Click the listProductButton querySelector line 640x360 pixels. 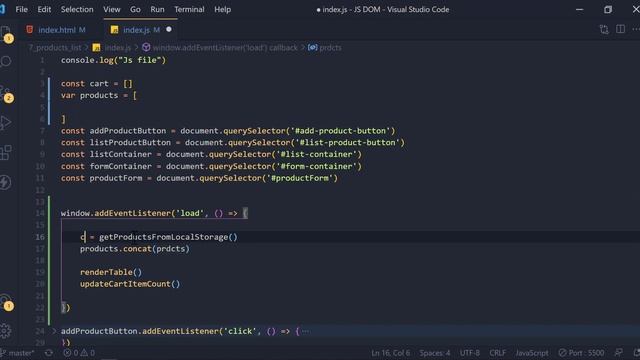[233, 142]
